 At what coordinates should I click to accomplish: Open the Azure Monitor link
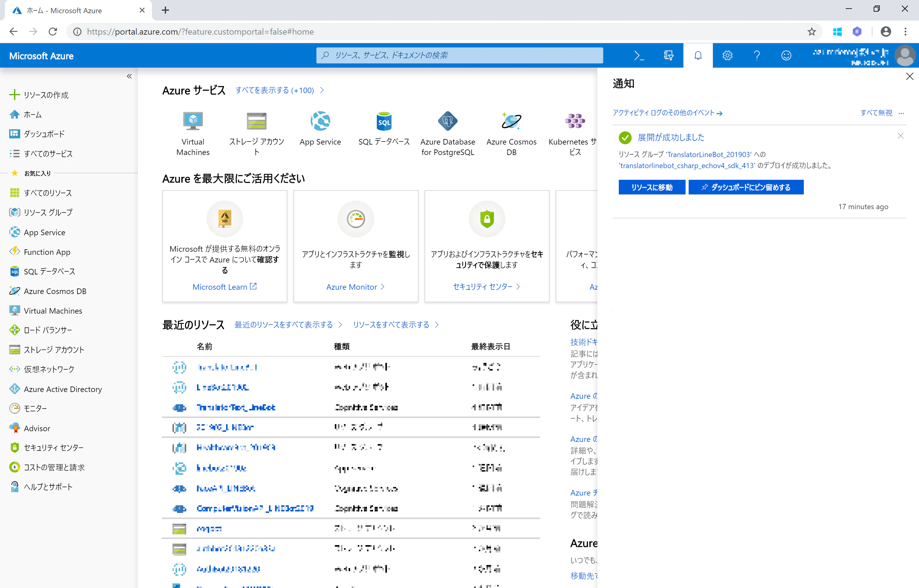tap(355, 287)
